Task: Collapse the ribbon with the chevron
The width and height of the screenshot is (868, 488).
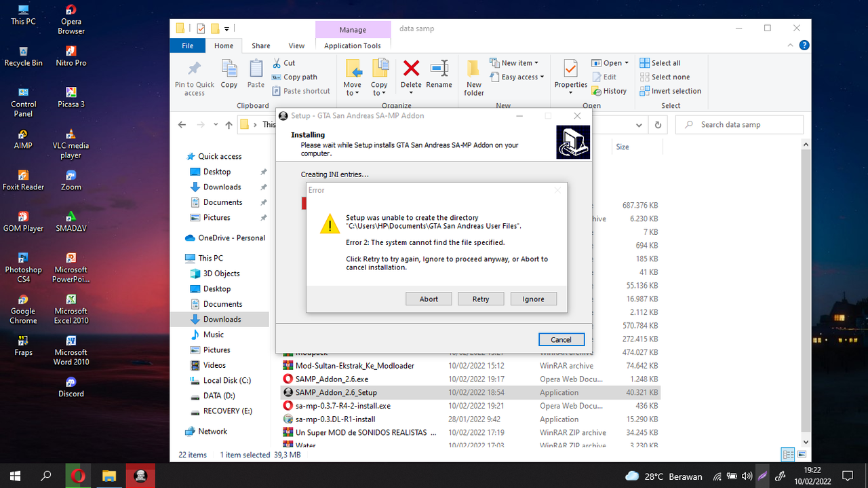Action: (x=789, y=45)
